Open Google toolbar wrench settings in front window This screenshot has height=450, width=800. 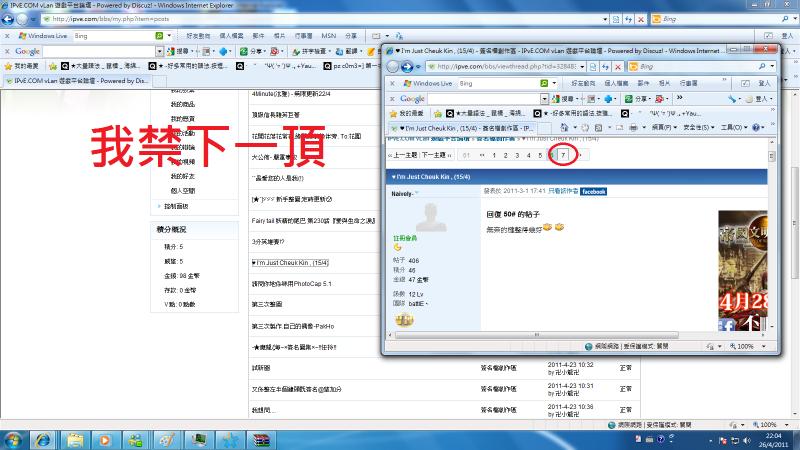[x=732, y=98]
